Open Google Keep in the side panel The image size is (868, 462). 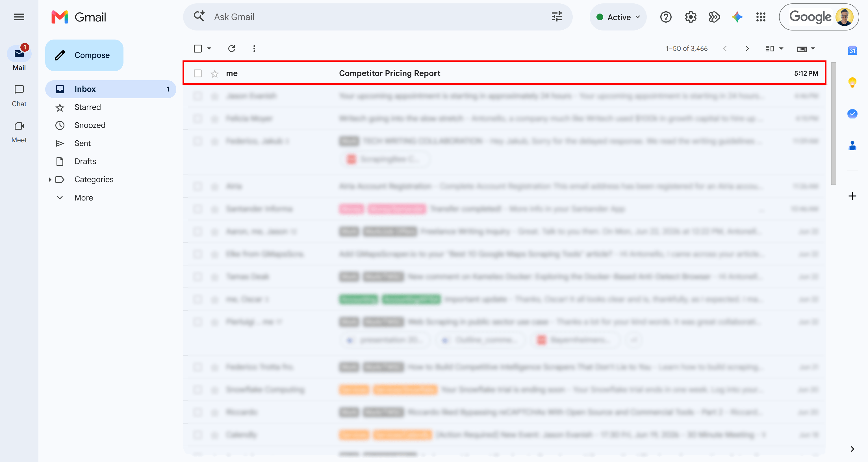point(852,82)
